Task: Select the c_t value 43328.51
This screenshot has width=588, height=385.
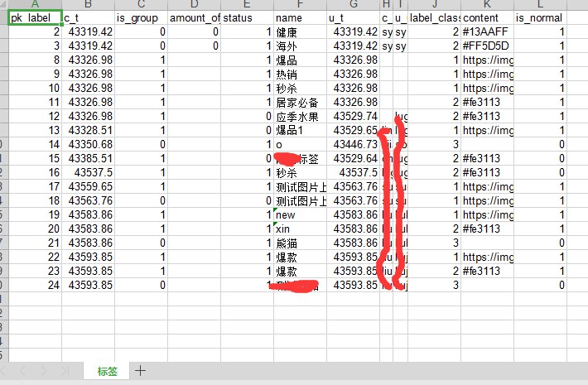Action: (x=88, y=131)
